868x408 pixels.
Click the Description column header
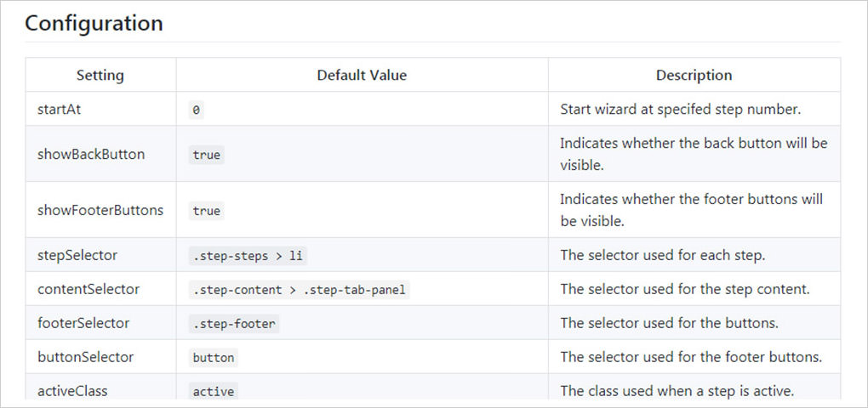click(694, 75)
